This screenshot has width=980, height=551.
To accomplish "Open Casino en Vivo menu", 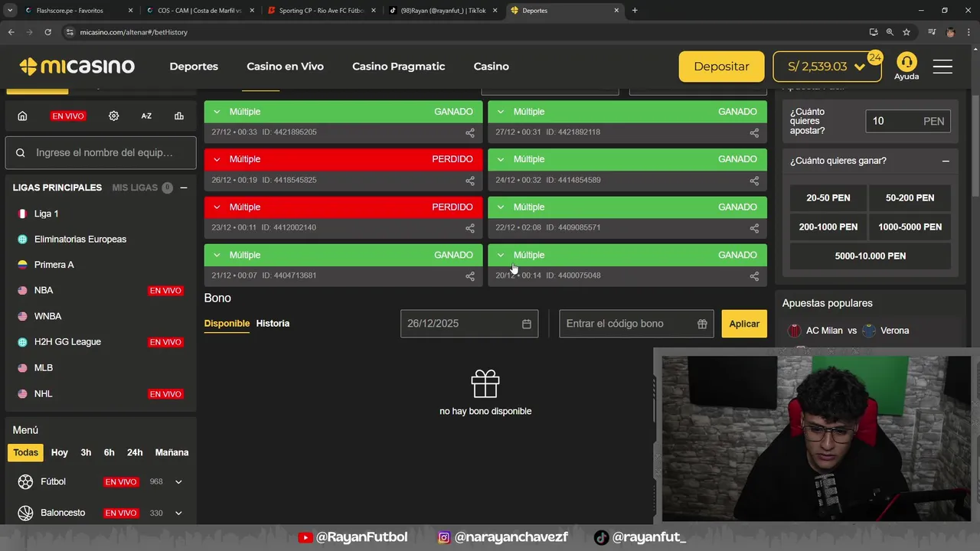I will click(285, 67).
